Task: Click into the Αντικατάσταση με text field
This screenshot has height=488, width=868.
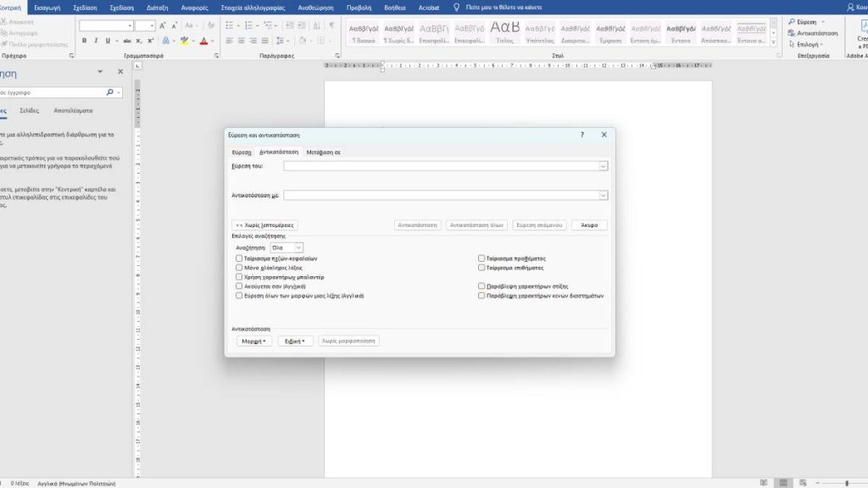Action: tap(441, 196)
